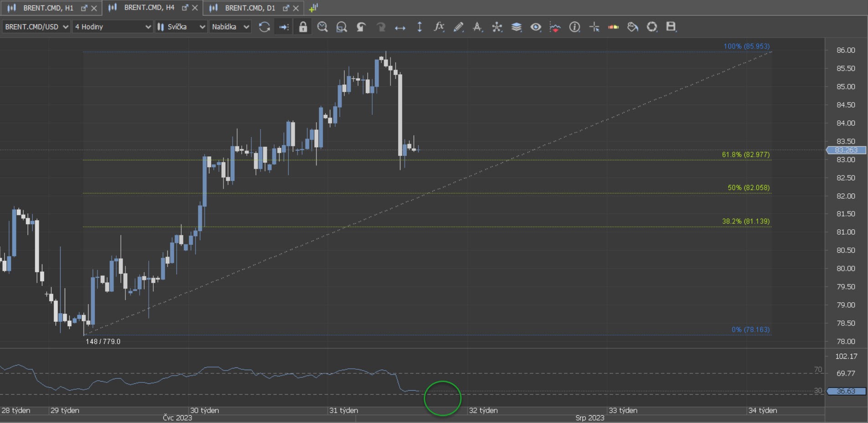Click the refresh chart icon
This screenshot has height=423, width=868.
(x=264, y=27)
